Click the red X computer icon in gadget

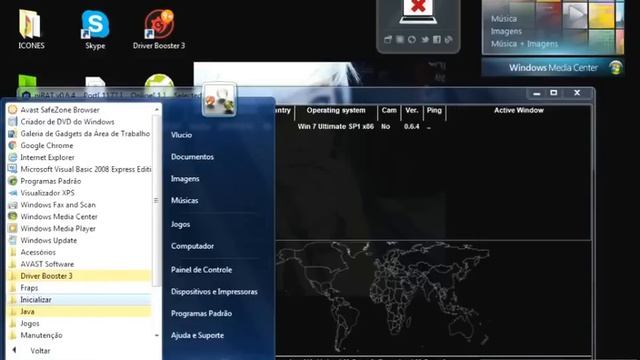click(x=418, y=11)
